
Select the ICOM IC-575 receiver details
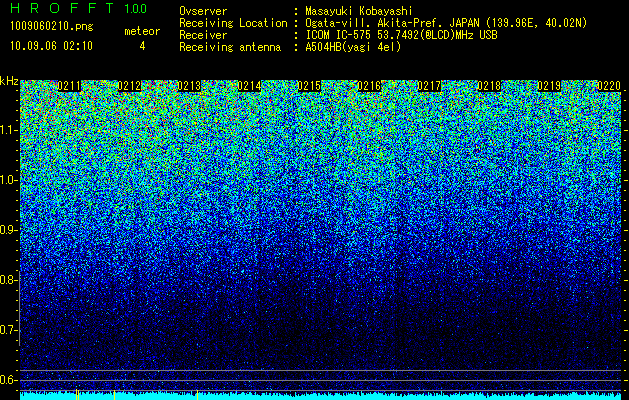tap(401, 35)
